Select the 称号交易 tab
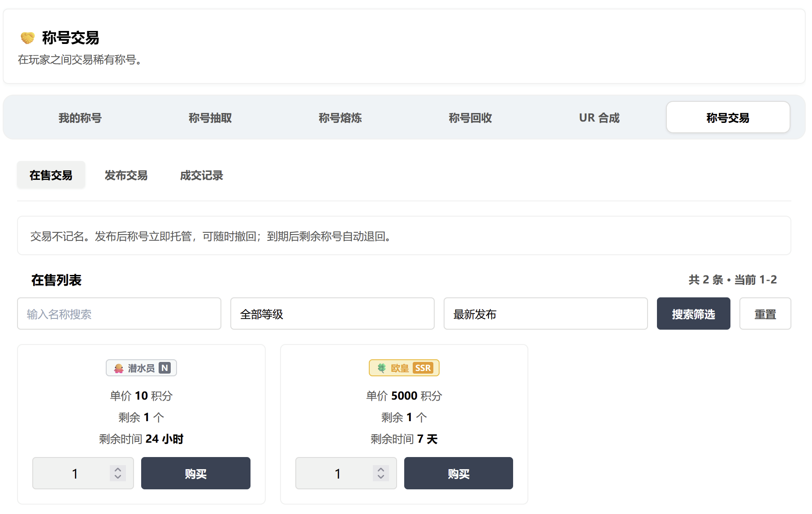This screenshot has width=812, height=514. (x=728, y=118)
